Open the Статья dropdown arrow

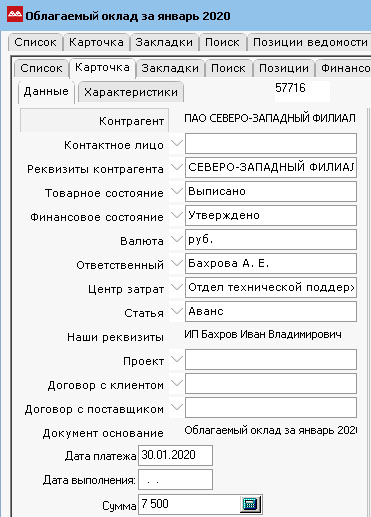click(177, 312)
